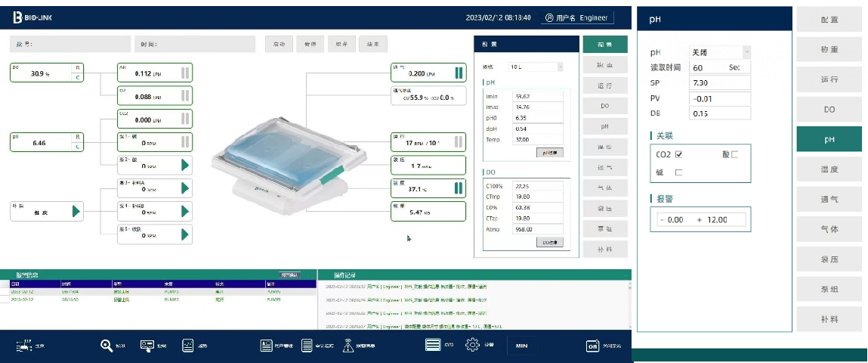
Task: Pause the 37.1 °C temperature control
Action: click(458, 188)
